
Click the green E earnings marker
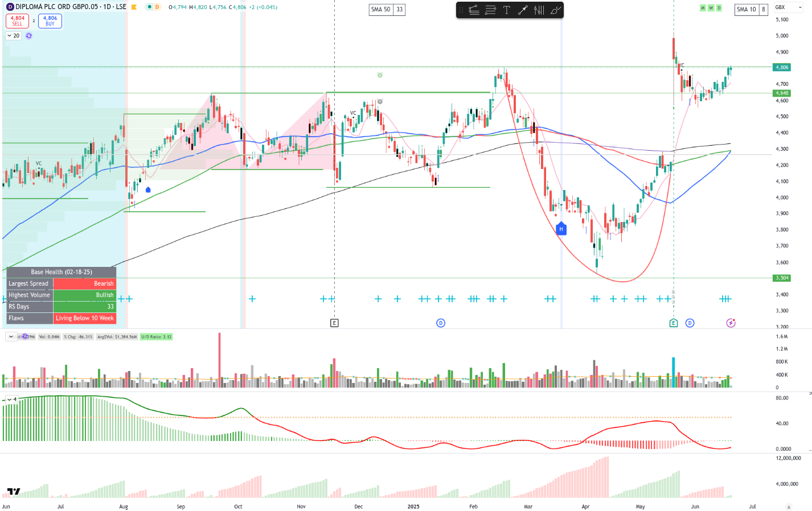[674, 323]
